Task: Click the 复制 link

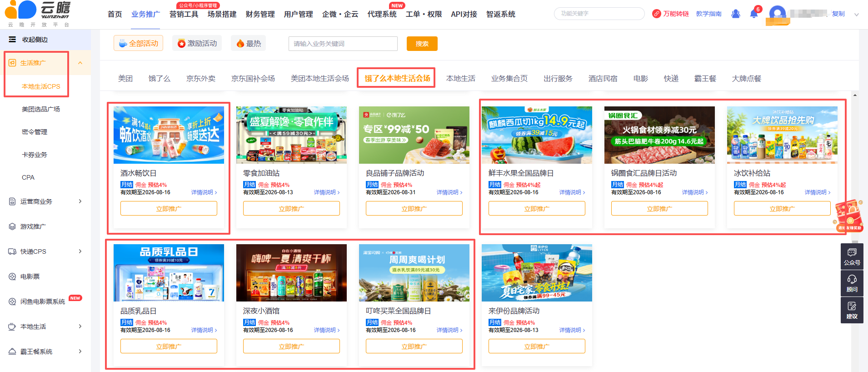Action: tap(838, 14)
